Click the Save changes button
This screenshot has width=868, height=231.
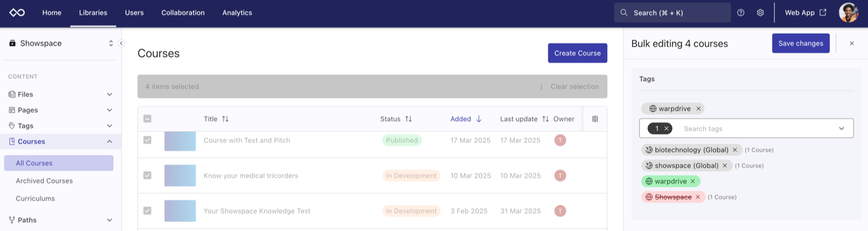(x=800, y=43)
